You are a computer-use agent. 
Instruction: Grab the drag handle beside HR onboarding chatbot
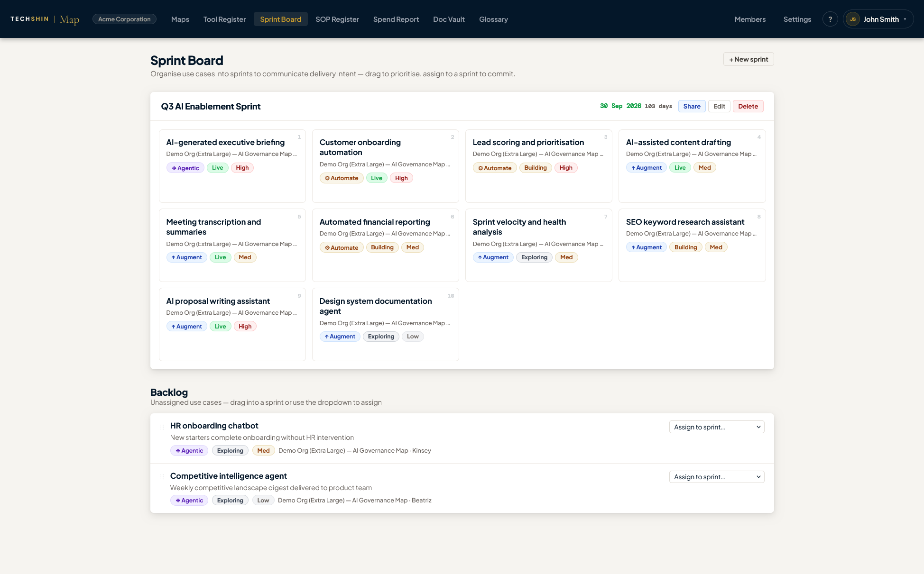pos(162,427)
